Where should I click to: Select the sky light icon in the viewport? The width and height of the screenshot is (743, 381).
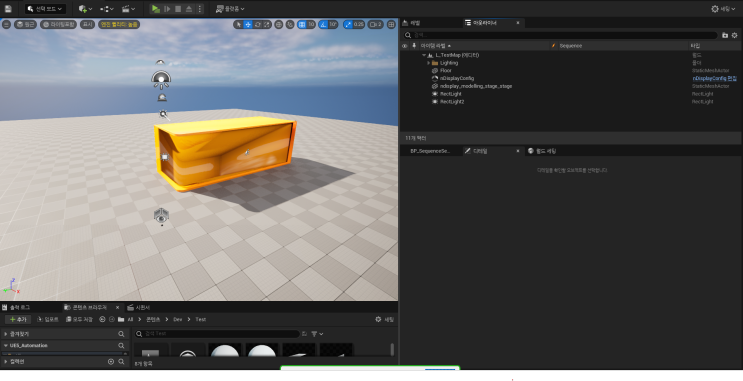tap(160, 62)
